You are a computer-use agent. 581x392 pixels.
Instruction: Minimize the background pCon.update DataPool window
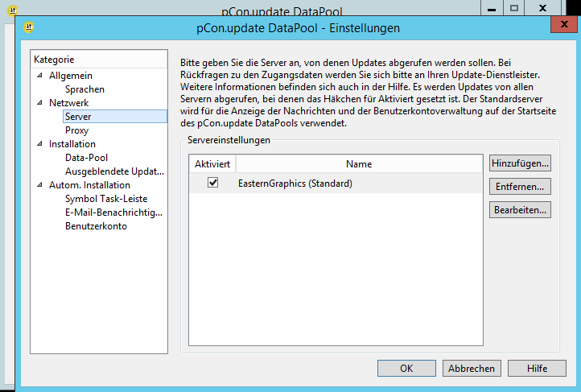click(x=492, y=8)
